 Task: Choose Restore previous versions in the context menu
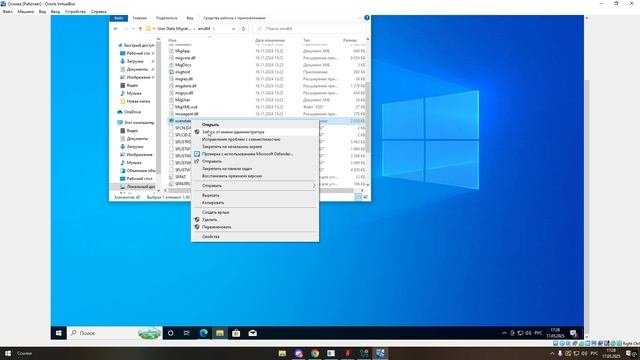tap(232, 176)
